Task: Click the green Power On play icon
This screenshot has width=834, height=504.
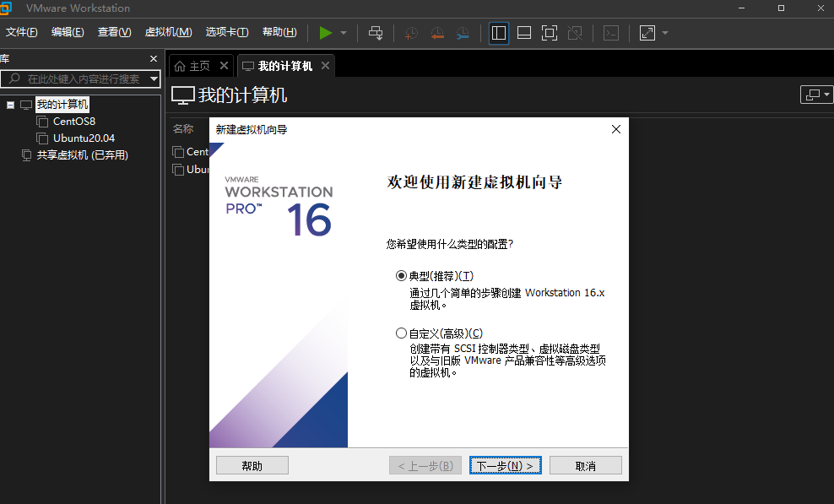Action: point(326,33)
